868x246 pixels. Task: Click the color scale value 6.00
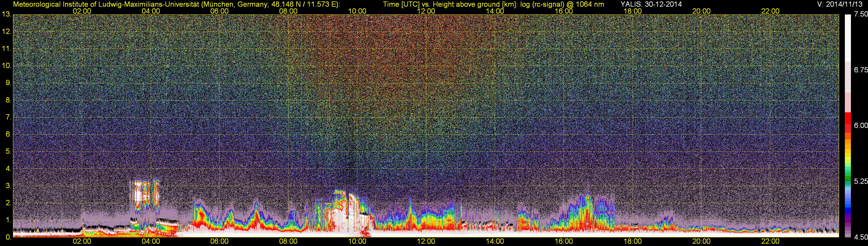(860, 125)
